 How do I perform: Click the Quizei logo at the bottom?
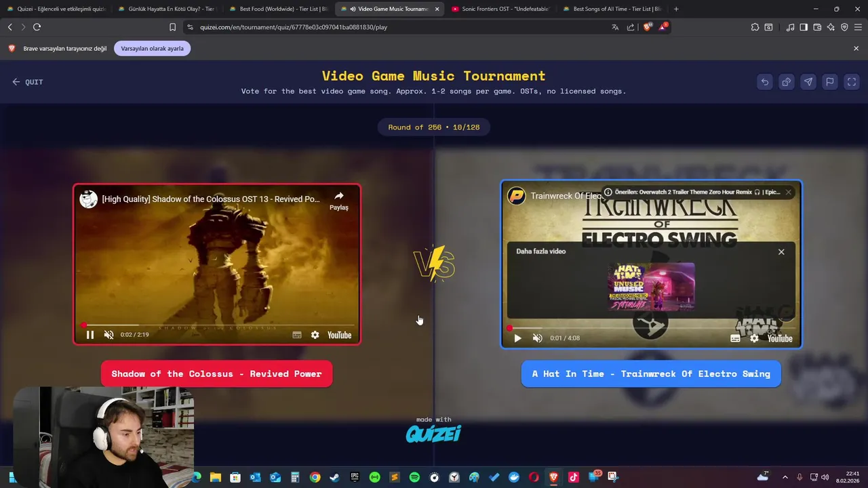point(433,433)
